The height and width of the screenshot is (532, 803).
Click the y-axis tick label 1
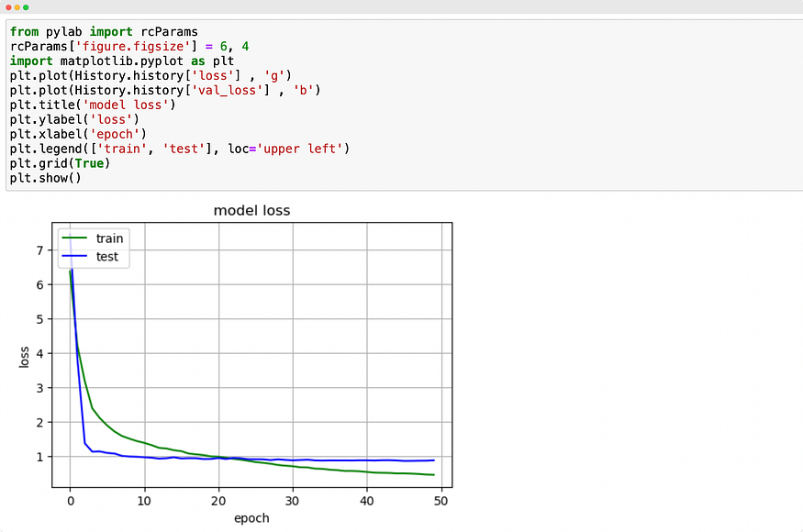[x=40, y=457]
